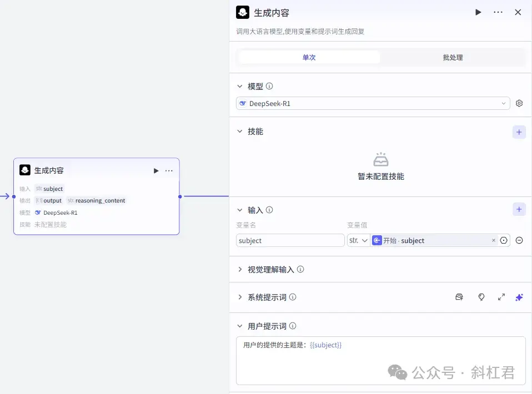Viewport: 532px width, 394px height.
Task: Click the subject input tag on the node
Action: (x=49, y=189)
